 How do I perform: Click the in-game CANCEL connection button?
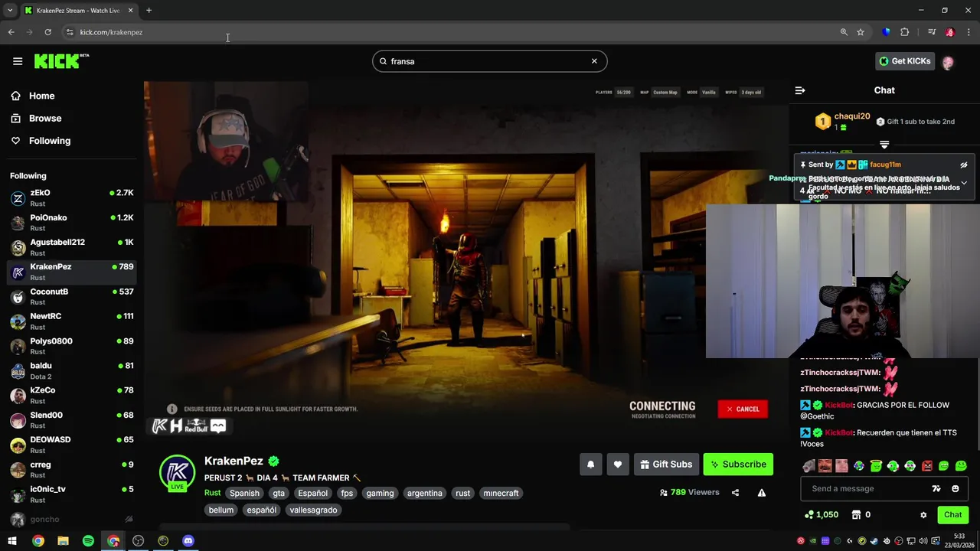(x=743, y=409)
